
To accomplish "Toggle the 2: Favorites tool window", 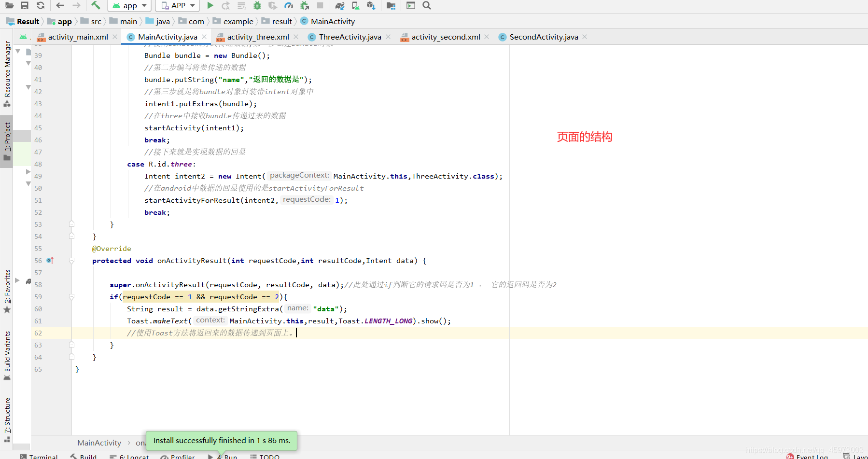I will click(x=7, y=291).
